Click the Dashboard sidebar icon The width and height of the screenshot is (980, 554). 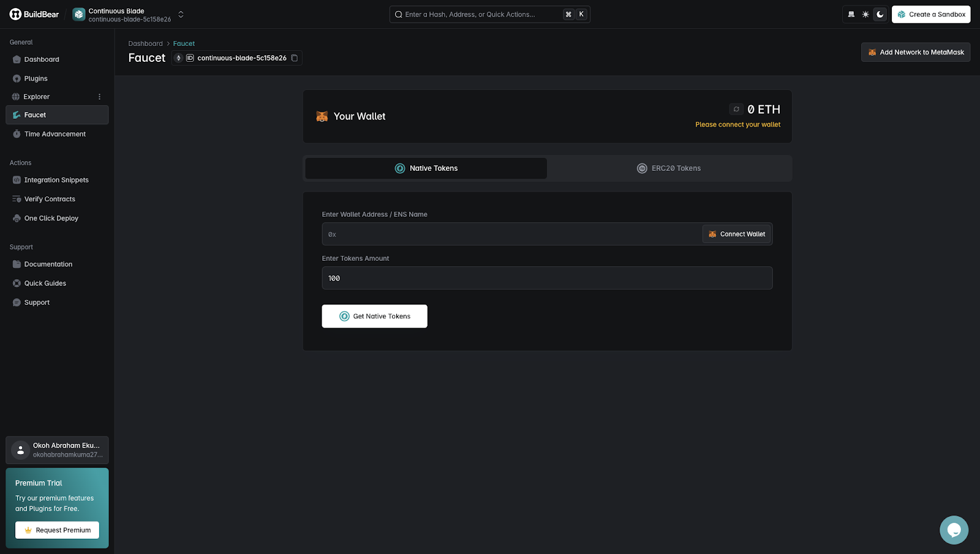(17, 59)
